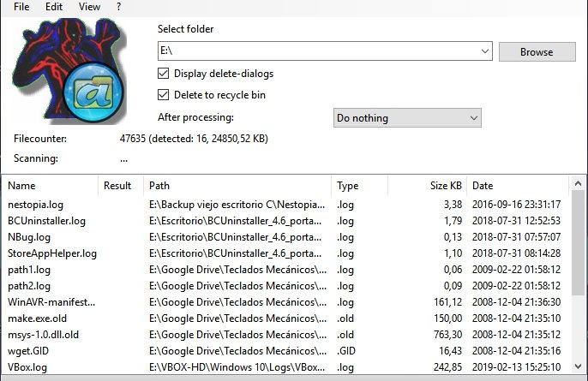Screen dimensions: 588x381
Task: Toggle Display delete-dialogs checkbox
Action: click(164, 73)
